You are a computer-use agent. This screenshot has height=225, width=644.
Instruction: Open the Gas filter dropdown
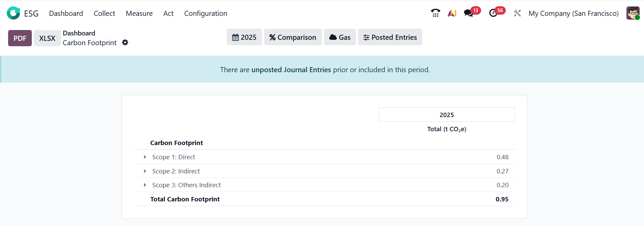point(340,37)
